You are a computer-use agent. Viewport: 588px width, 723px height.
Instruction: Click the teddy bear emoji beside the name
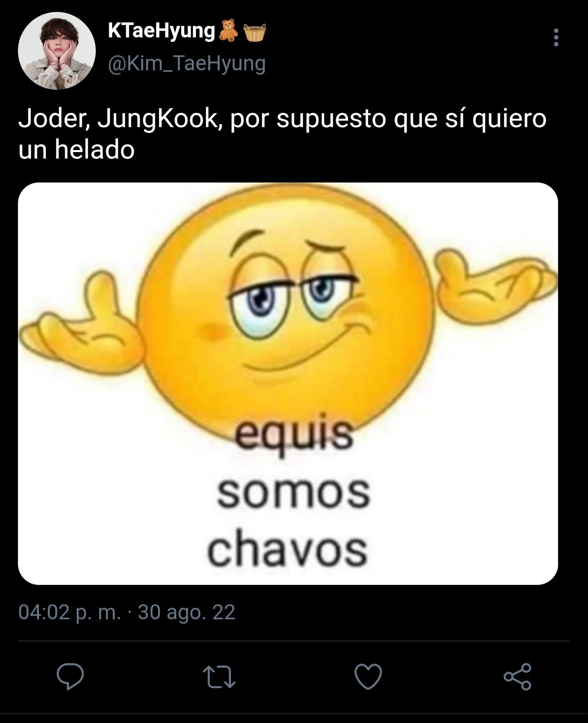(228, 31)
